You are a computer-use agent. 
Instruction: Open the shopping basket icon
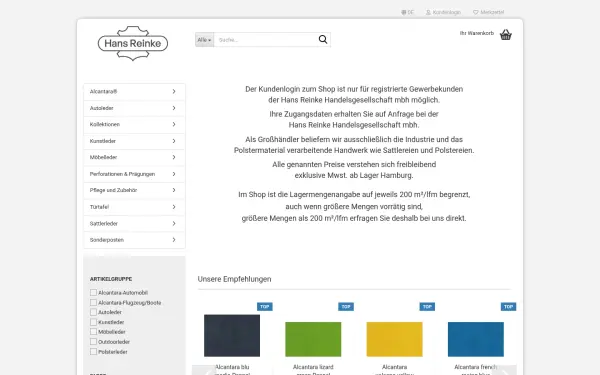pyautogui.click(x=506, y=34)
